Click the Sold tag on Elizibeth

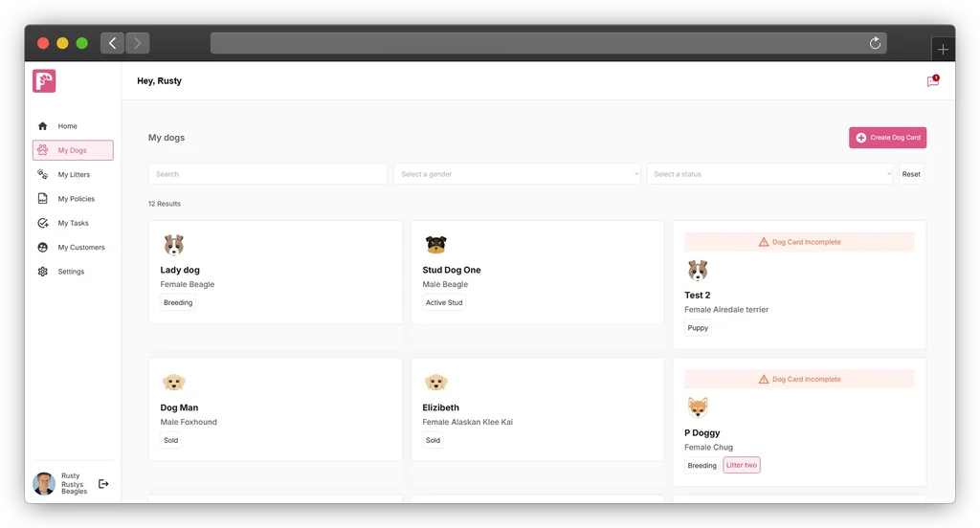pyautogui.click(x=433, y=440)
